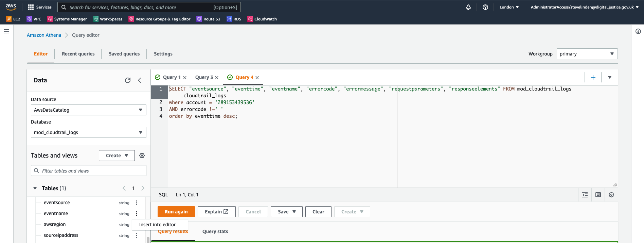Open the VPC shortcut in favorites bar

coord(34,19)
